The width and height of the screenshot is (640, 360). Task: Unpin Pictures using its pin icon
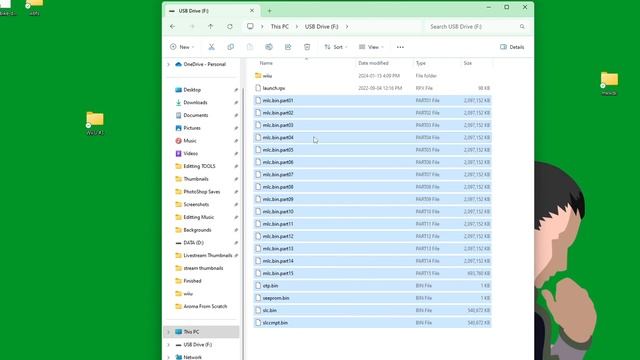236,128
